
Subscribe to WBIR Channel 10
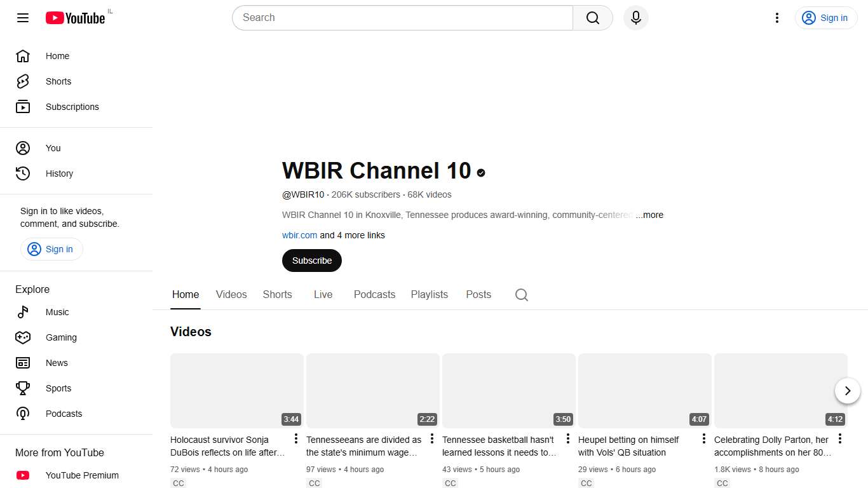pyautogui.click(x=311, y=261)
